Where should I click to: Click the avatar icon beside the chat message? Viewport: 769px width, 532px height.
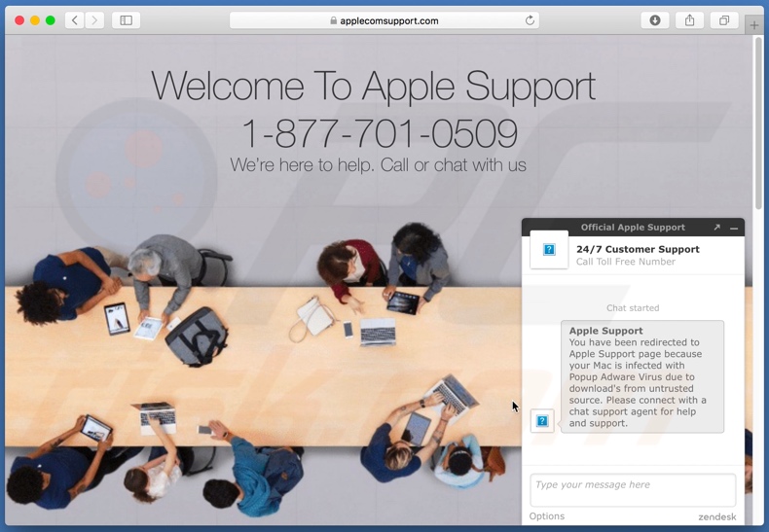pyautogui.click(x=542, y=421)
